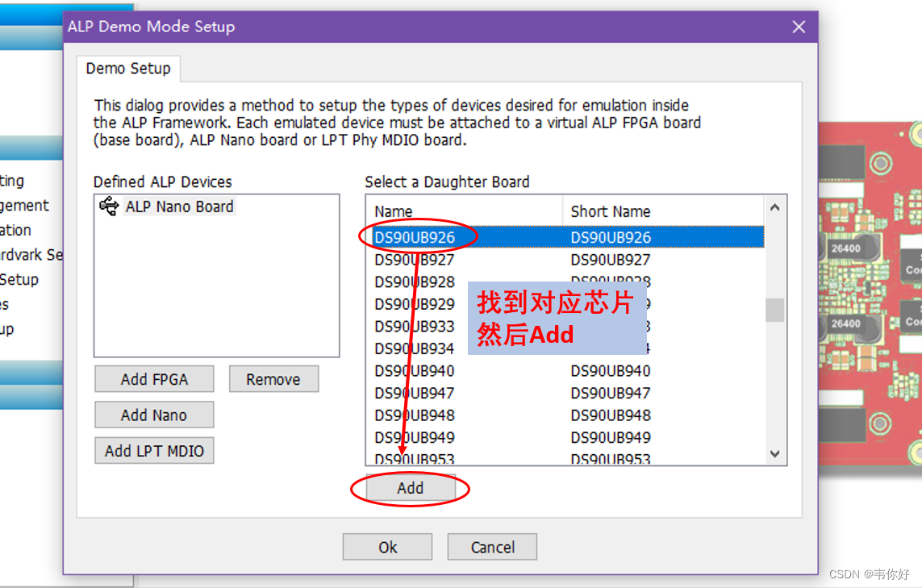Open the Demo Setup tab
This screenshot has width=922, height=588.
(x=128, y=69)
